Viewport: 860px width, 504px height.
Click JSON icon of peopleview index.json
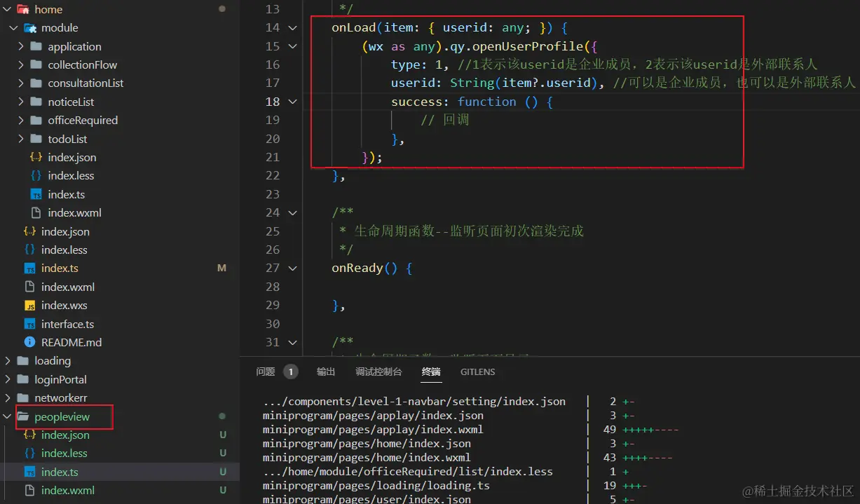(x=29, y=435)
